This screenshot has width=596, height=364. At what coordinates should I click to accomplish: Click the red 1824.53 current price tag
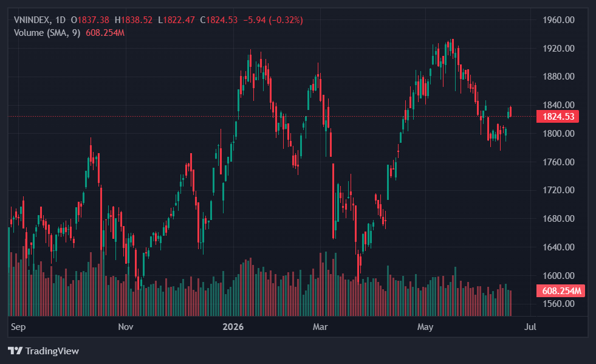[x=558, y=117]
